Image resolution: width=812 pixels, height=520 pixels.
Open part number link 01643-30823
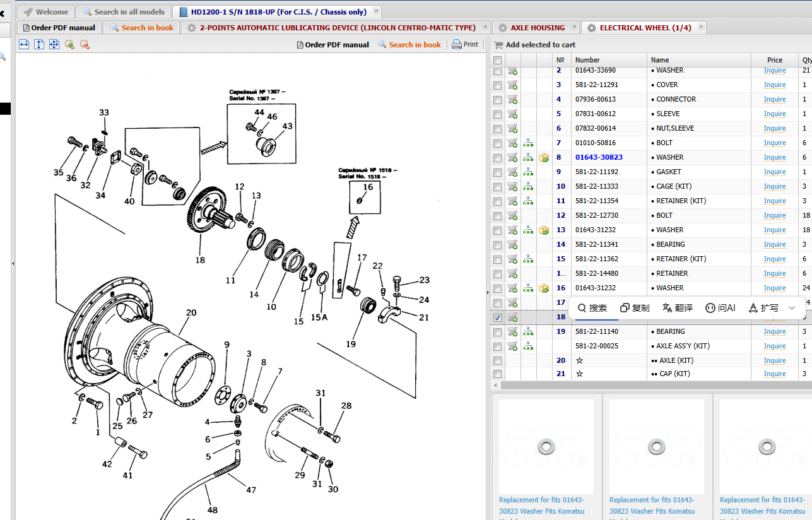tap(599, 158)
